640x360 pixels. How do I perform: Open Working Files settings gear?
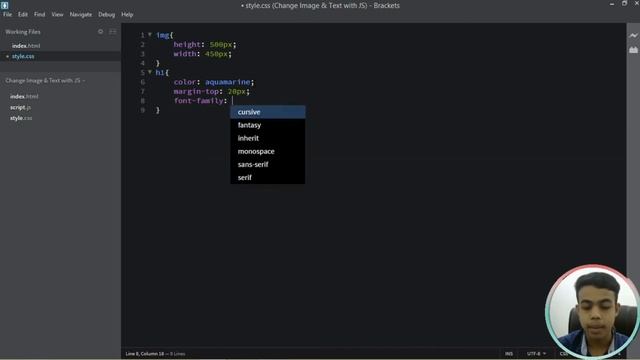pos(100,31)
